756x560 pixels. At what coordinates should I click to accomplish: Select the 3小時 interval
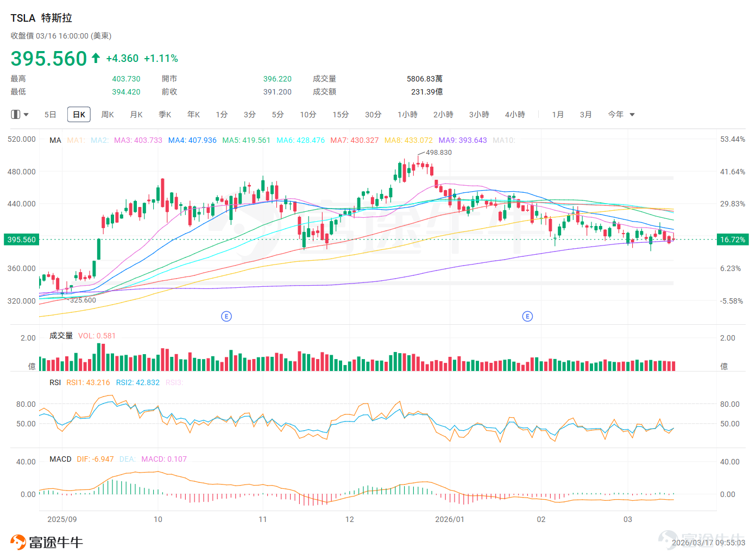coord(479,115)
